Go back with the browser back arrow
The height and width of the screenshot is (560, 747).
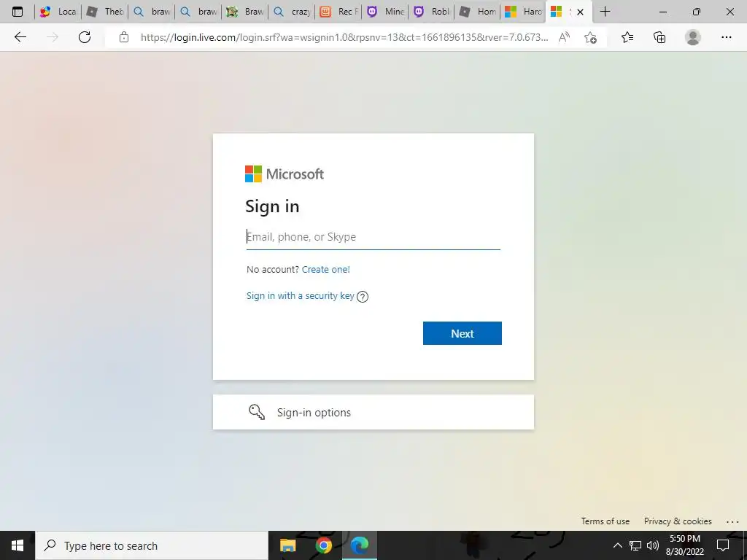pyautogui.click(x=20, y=37)
